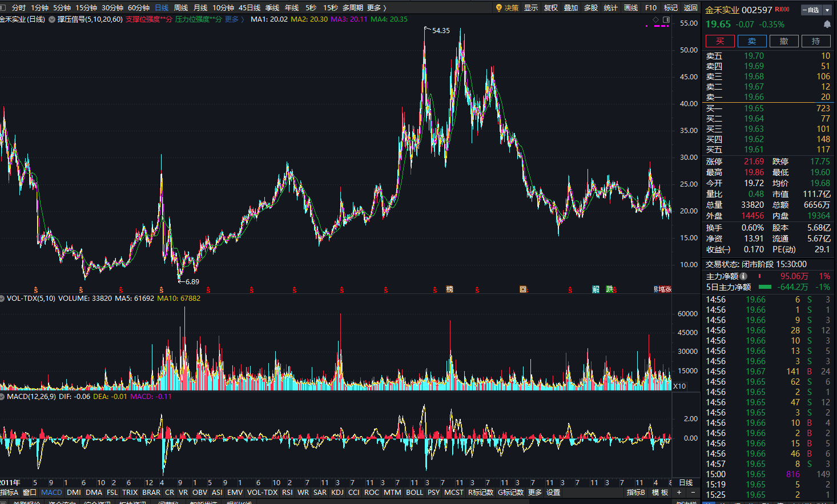Image resolution: width=837 pixels, height=504 pixels.
Task: Toggle the VOL-TDX volume panel circle
Action: pyautogui.click(x=3, y=299)
